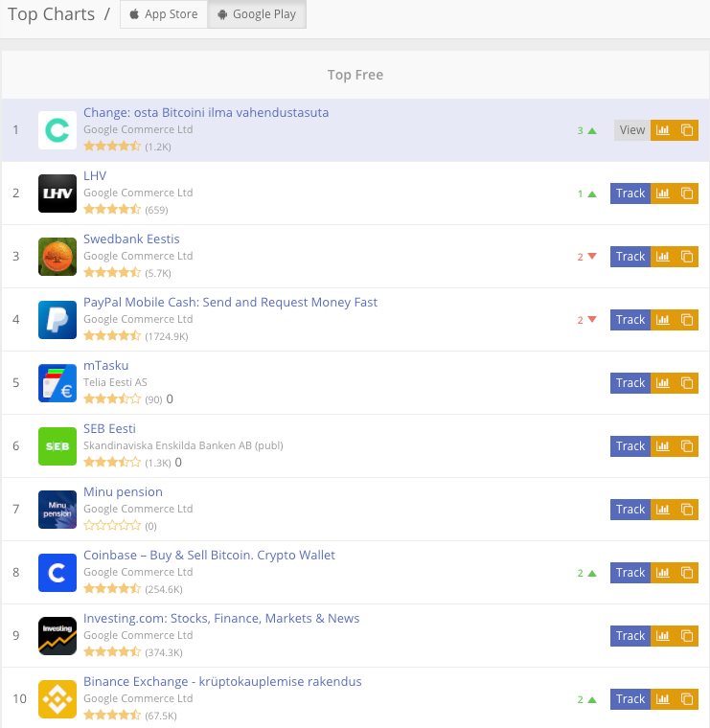Open Investing.com app title link
Screen dimensions: 710x728
click(221, 618)
